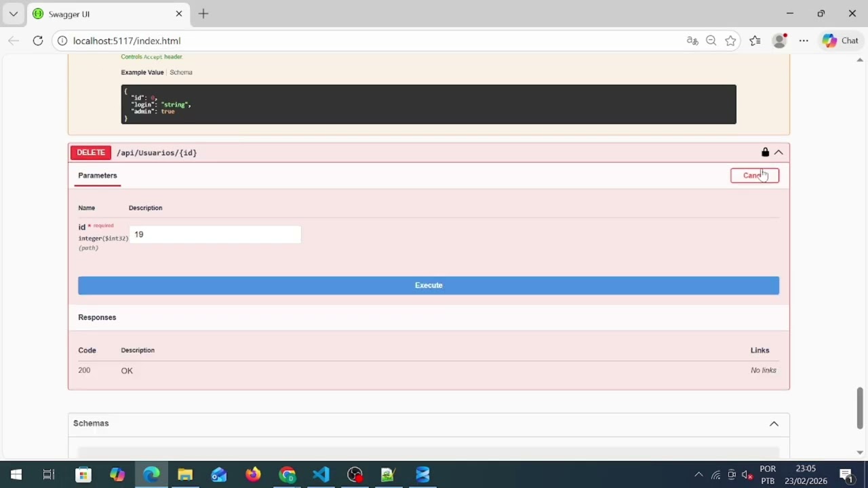Click the 200 response code
The height and width of the screenshot is (488, 868).
84,370
